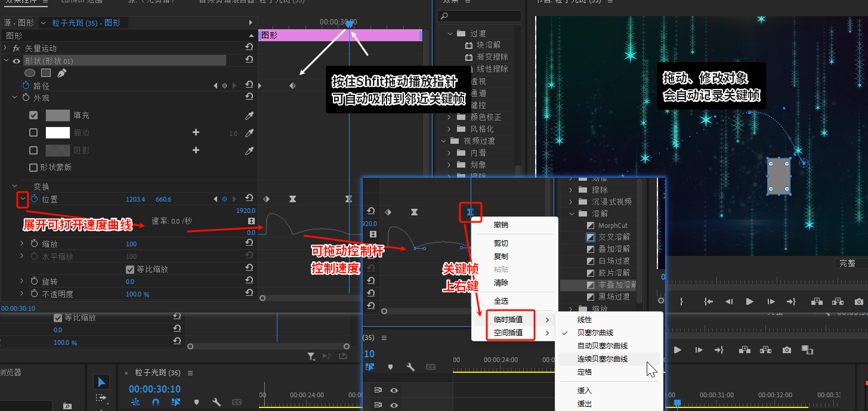Toggle the 位置 stopwatch animation

point(35,199)
